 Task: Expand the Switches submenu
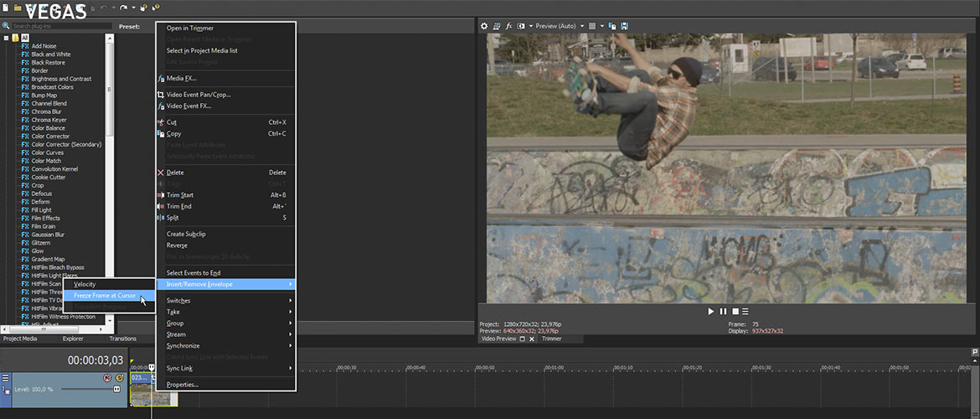pyautogui.click(x=225, y=300)
